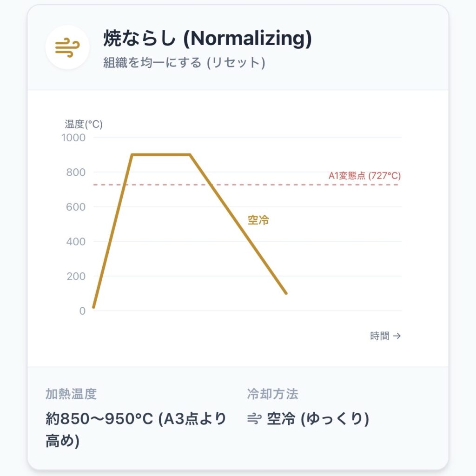
Task: Click the 組織を均一にする (リセット) subtitle
Action: tap(184, 63)
